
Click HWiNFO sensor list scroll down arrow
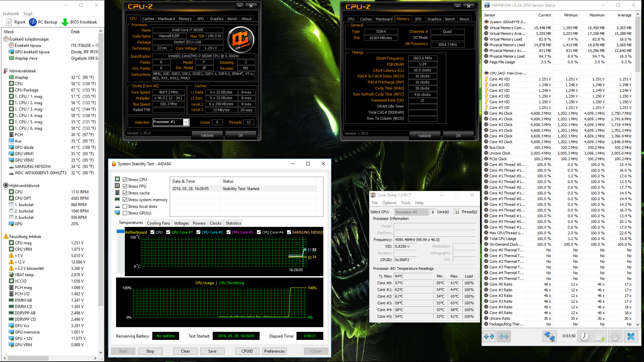point(638,324)
